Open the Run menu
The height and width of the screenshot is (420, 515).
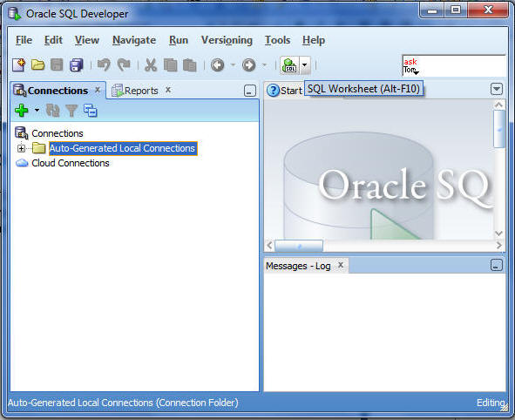coord(179,40)
